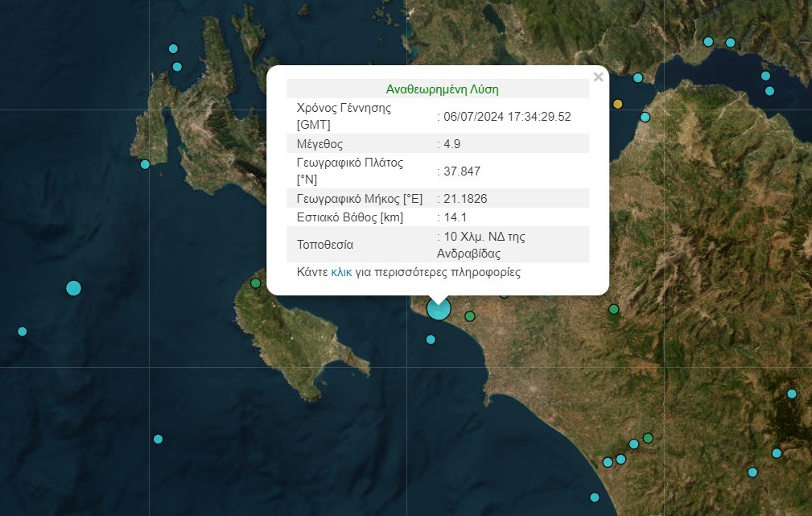The image size is (812, 516).
Task: Click the topmost cyan marker north of Kefalonia
Action: pyautogui.click(x=173, y=48)
